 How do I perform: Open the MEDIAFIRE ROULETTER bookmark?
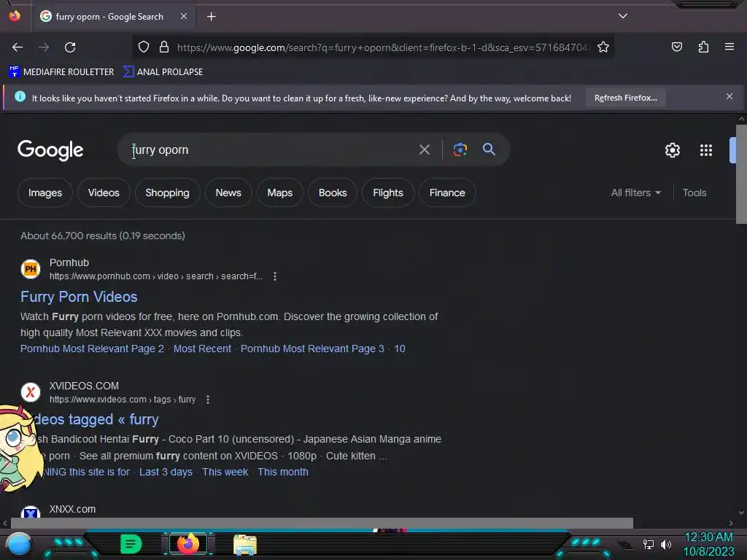[x=61, y=72]
